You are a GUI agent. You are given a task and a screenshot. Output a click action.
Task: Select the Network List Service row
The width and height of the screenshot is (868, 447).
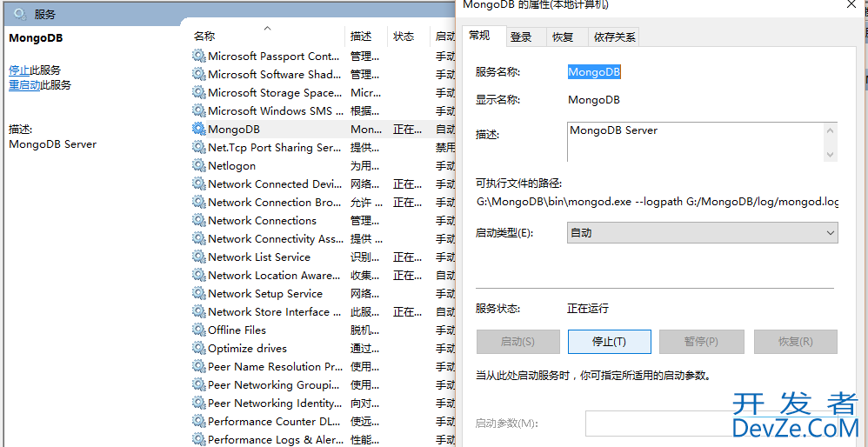(324, 257)
